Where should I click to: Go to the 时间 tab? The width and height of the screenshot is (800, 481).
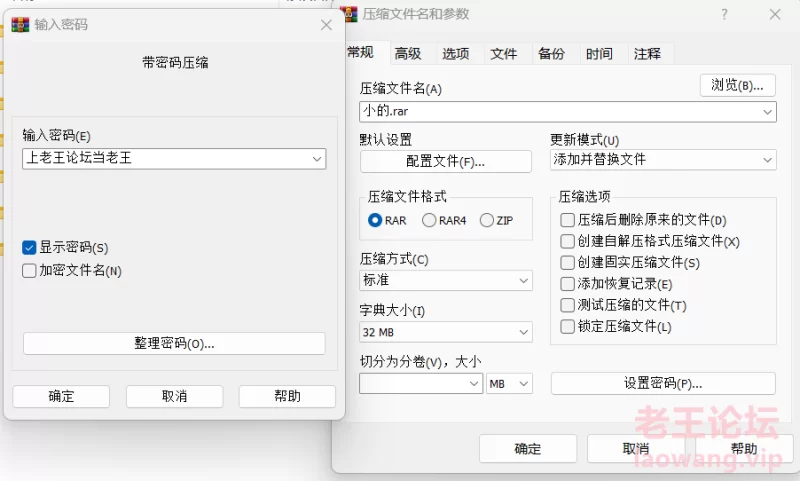(x=599, y=54)
